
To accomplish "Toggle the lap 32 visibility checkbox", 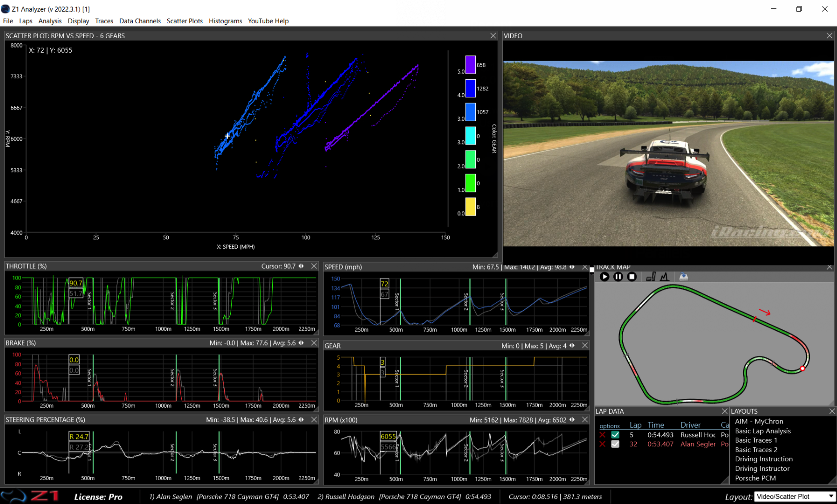I will tap(615, 444).
